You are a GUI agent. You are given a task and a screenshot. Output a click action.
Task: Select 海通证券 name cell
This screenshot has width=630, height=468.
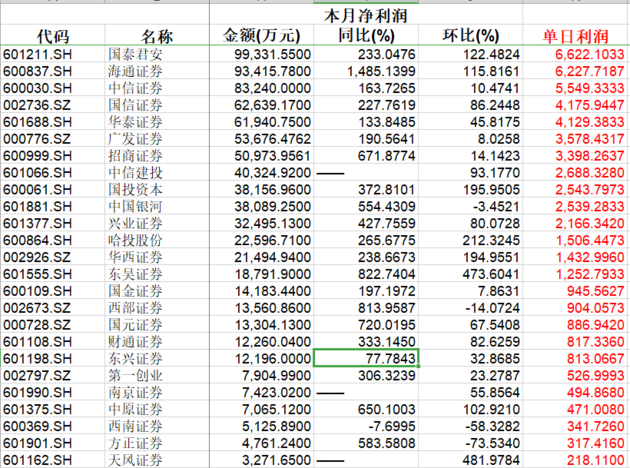tap(157, 71)
